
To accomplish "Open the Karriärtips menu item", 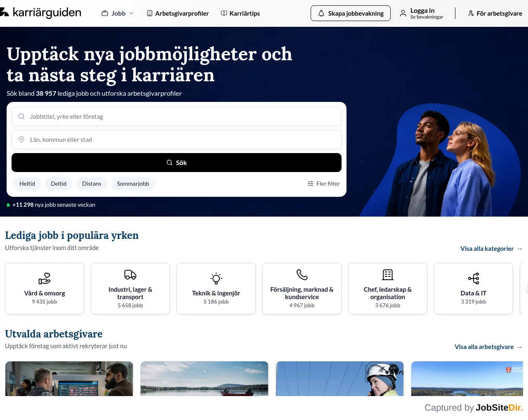I will [x=240, y=13].
